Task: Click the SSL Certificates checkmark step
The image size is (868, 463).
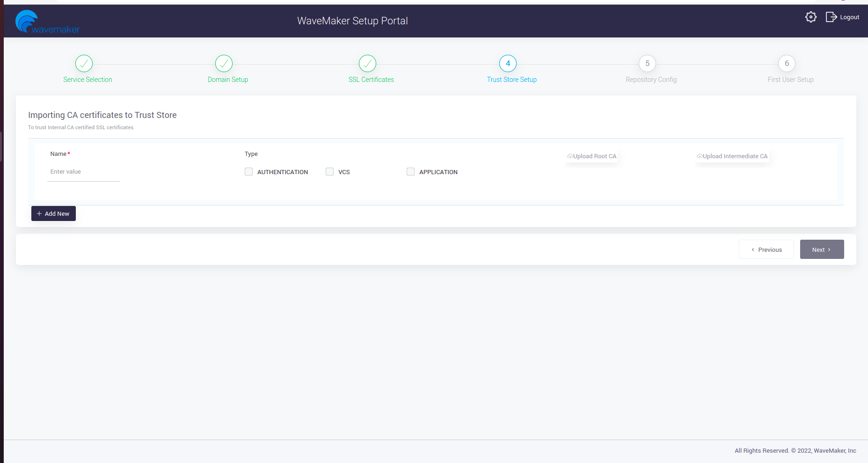Action: coord(367,64)
